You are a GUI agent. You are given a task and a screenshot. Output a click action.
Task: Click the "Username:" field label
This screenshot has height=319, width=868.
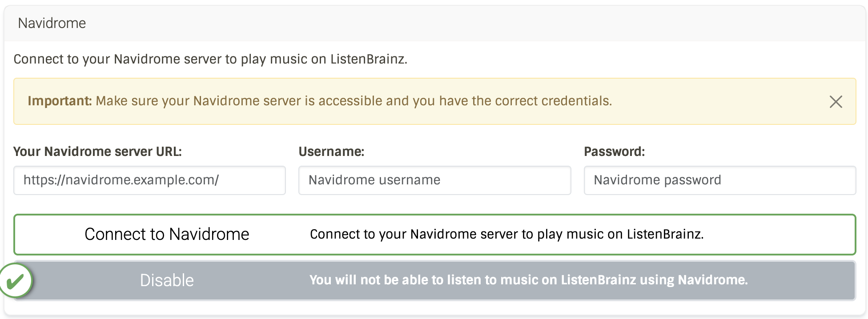coord(331,152)
